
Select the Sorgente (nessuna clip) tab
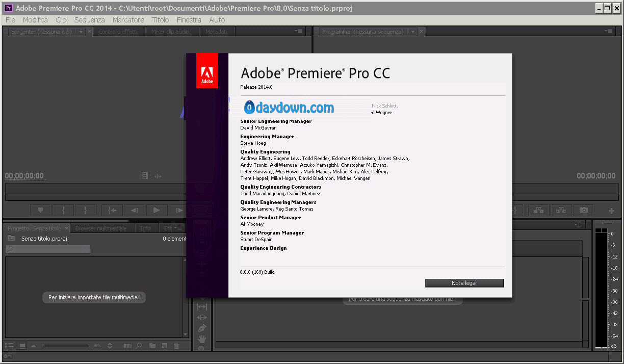(43, 32)
